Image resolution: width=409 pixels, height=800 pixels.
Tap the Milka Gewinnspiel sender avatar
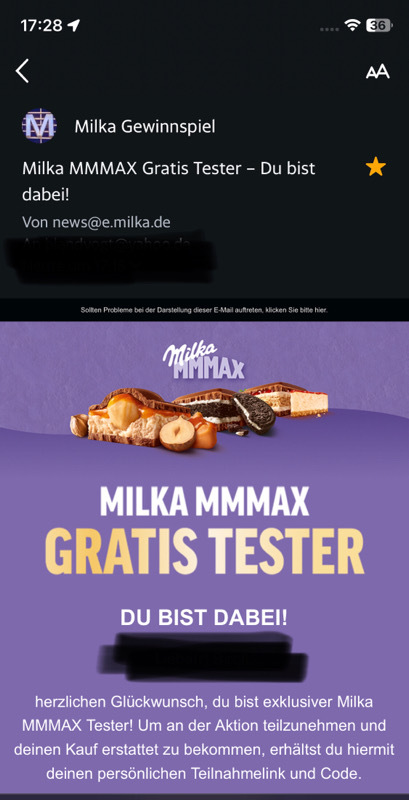(39, 126)
